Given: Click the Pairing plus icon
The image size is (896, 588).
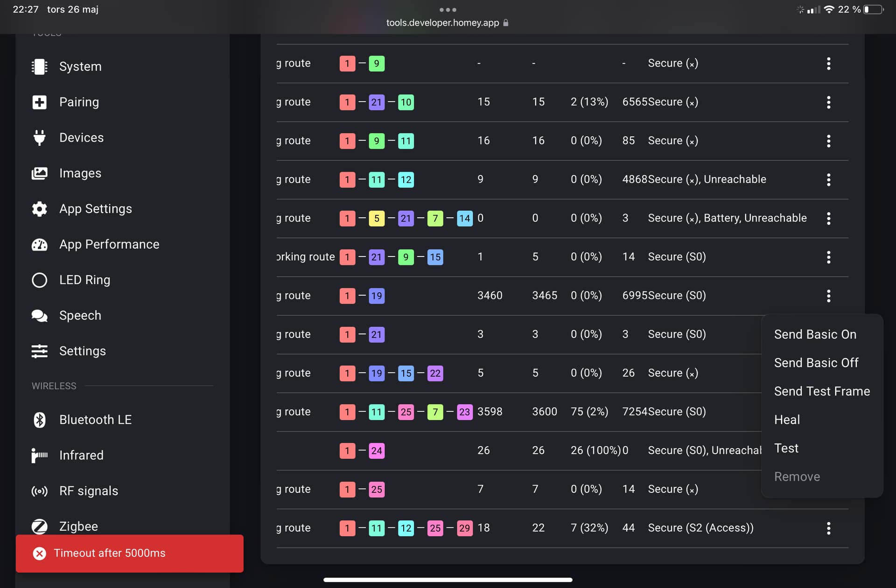Looking at the screenshot, I should click(x=39, y=102).
